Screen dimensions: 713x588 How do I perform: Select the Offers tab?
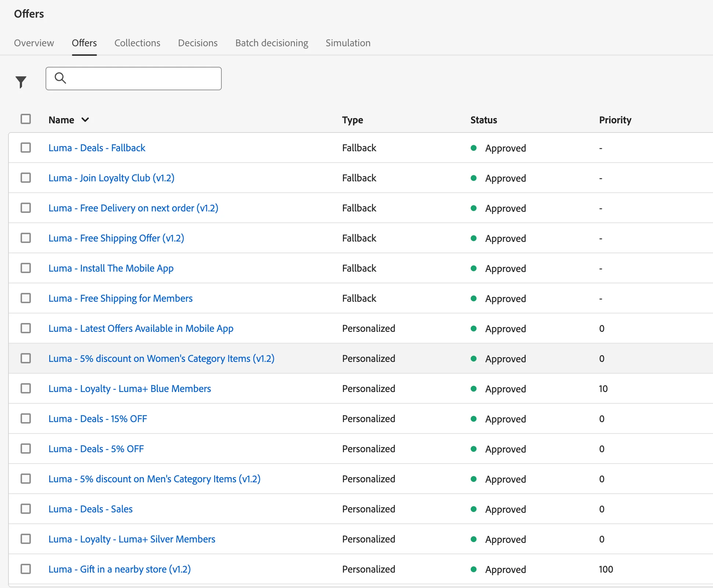(84, 43)
